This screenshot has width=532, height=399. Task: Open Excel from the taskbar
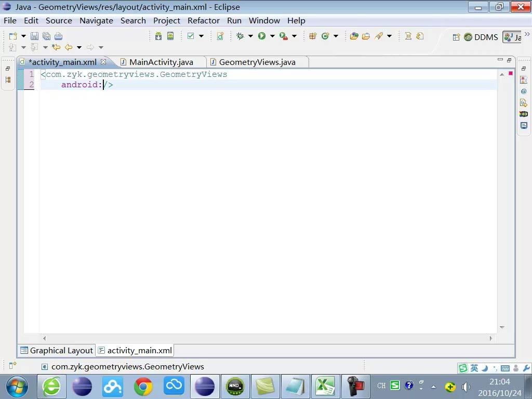click(x=326, y=387)
